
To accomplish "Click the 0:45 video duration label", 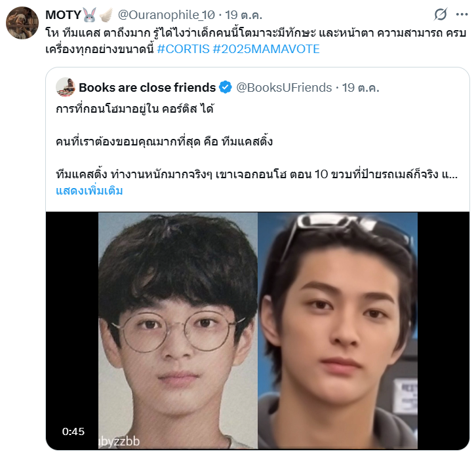I will click(73, 431).
